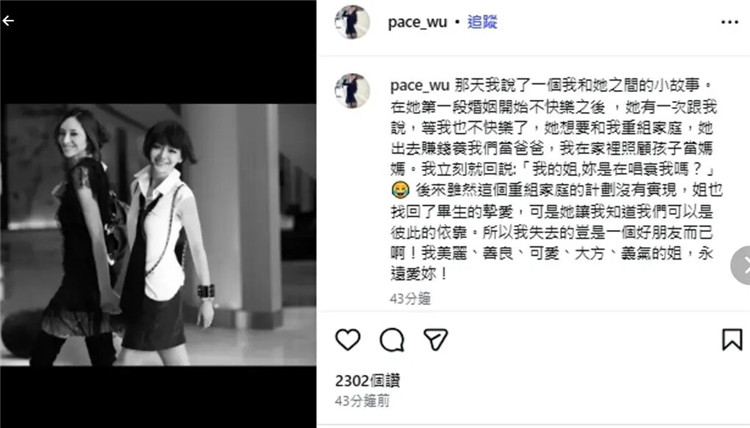Open the three-dot more options menu
Screen dimensions: 750x428
pos(729,22)
